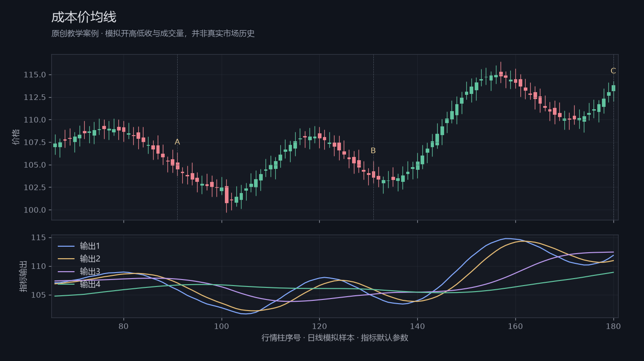Click the last green candle at bar 180
This screenshot has width=644, height=361.
click(x=613, y=88)
